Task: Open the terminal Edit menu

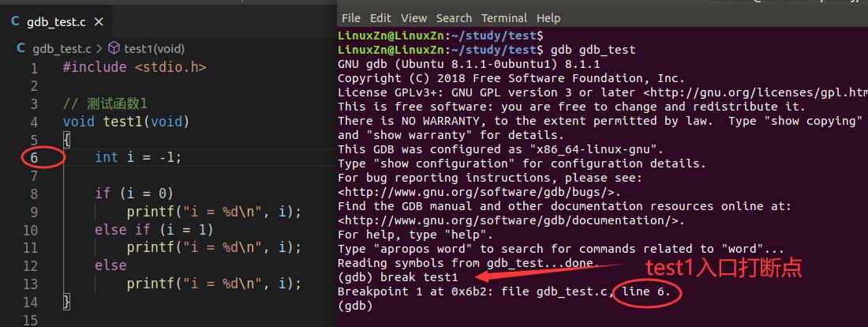Action: (x=380, y=17)
